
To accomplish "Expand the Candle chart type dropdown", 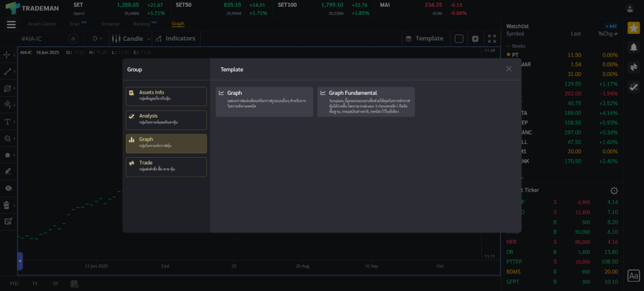I will (x=131, y=38).
